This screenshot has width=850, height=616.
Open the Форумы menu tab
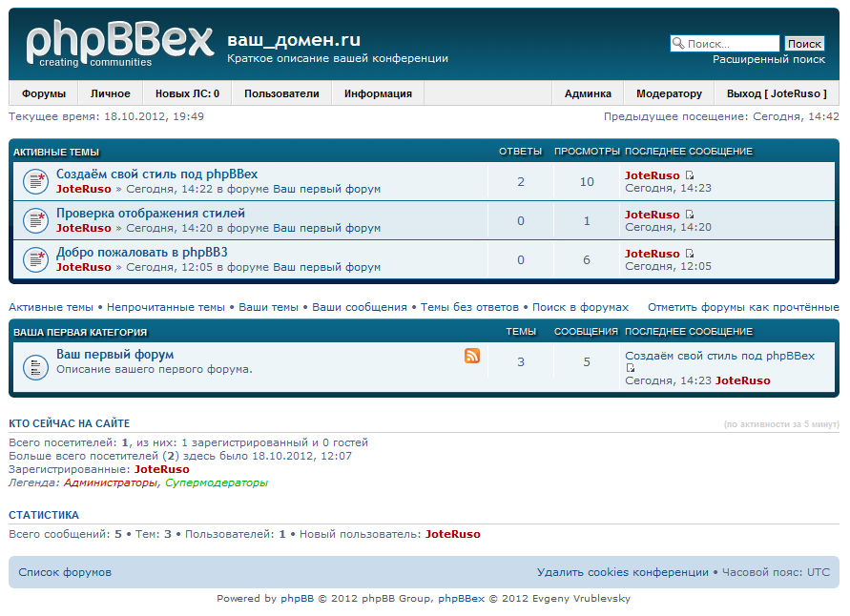tap(44, 93)
